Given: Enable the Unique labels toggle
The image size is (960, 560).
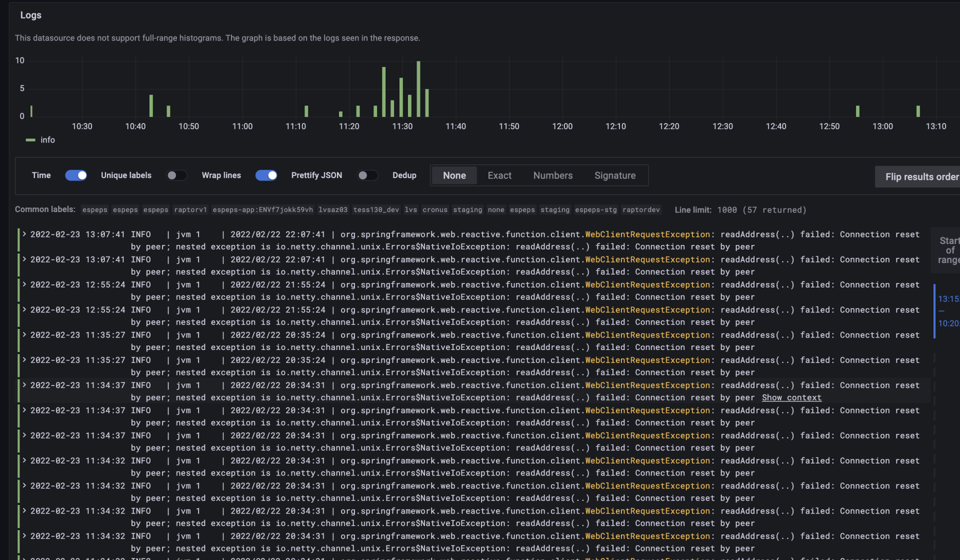Looking at the screenshot, I should pyautogui.click(x=176, y=175).
